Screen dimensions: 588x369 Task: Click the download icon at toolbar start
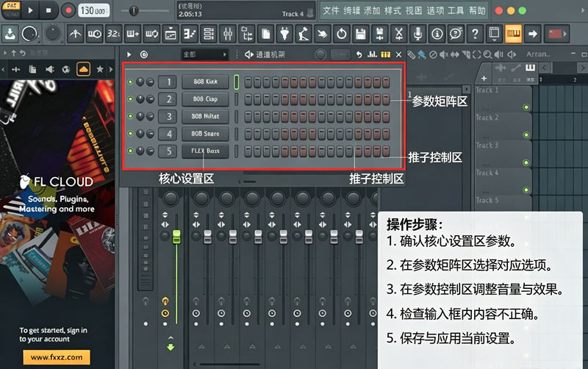click(10, 34)
